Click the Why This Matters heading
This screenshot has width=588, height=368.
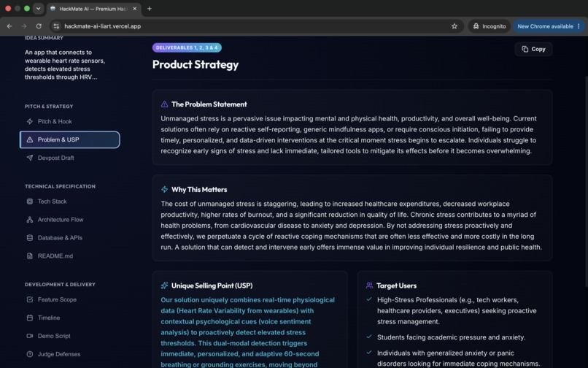pos(199,190)
